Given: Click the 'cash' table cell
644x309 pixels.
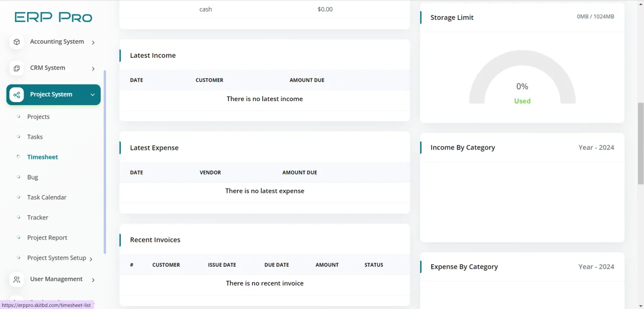Looking at the screenshot, I should pos(206,9).
